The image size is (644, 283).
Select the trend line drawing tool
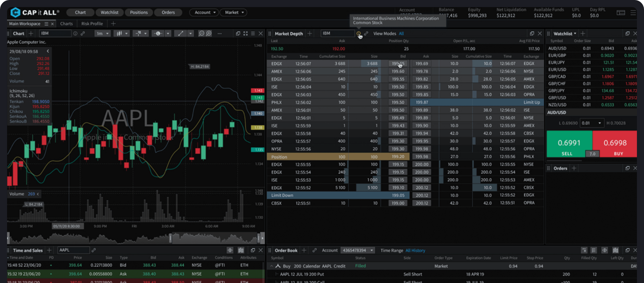(180, 33)
